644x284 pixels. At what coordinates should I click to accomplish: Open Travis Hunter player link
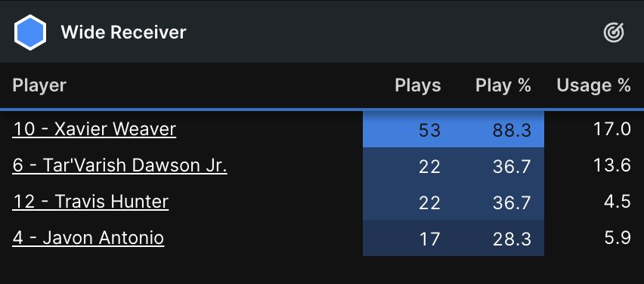91,202
